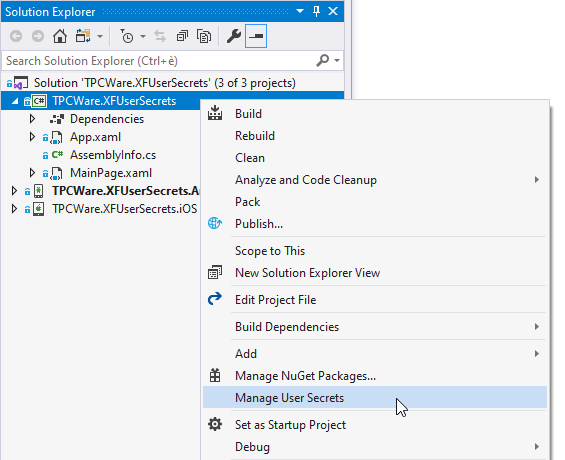Viewport: 565px width, 460px height.
Task: Toggle Show All Files
Action: [x=204, y=36]
